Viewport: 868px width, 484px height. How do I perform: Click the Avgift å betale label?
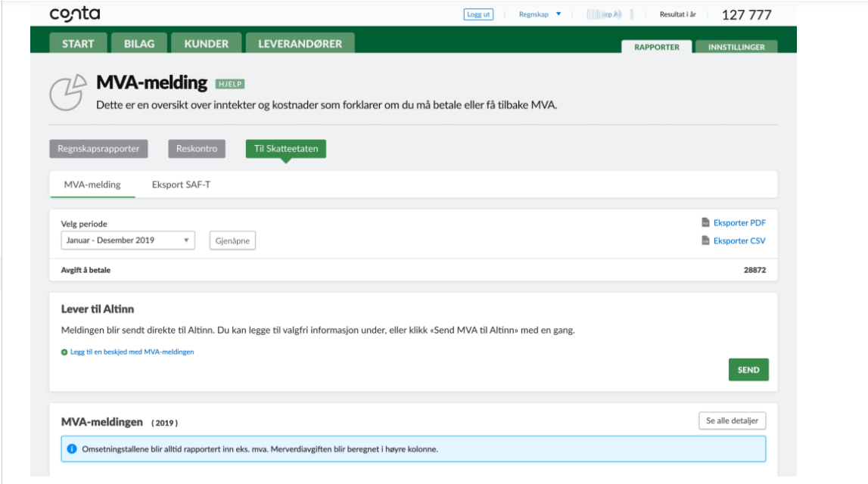pos(86,270)
